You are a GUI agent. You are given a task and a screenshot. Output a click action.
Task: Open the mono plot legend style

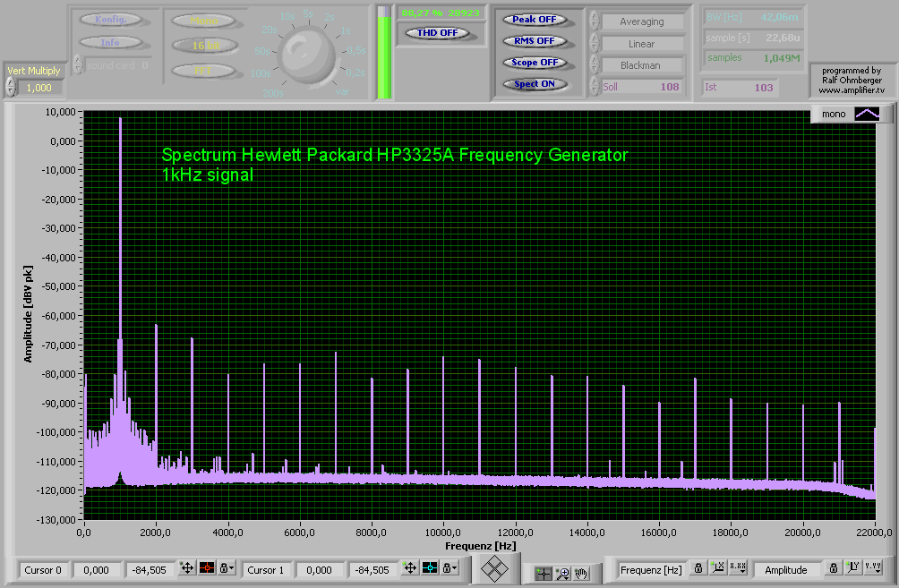click(867, 114)
